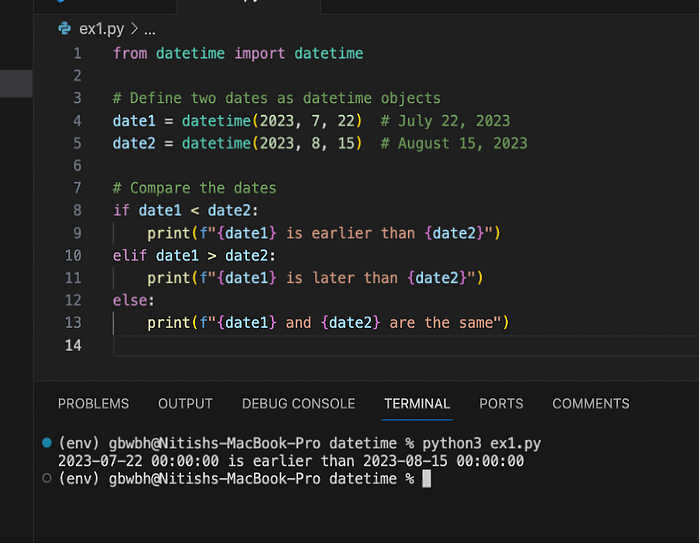Click the 'from datetime import datetime' line
Viewport: 700px width, 544px height.
click(x=238, y=54)
